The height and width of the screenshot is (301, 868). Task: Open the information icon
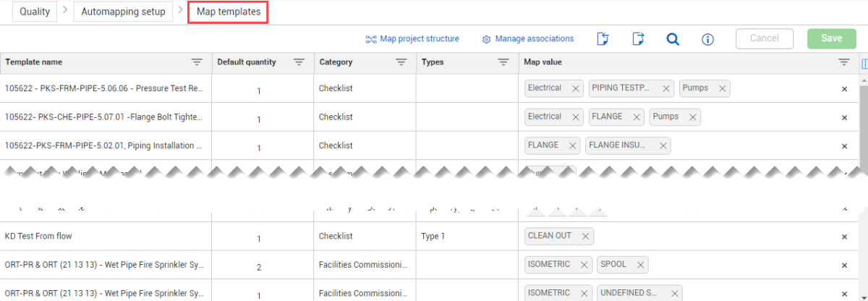click(708, 39)
